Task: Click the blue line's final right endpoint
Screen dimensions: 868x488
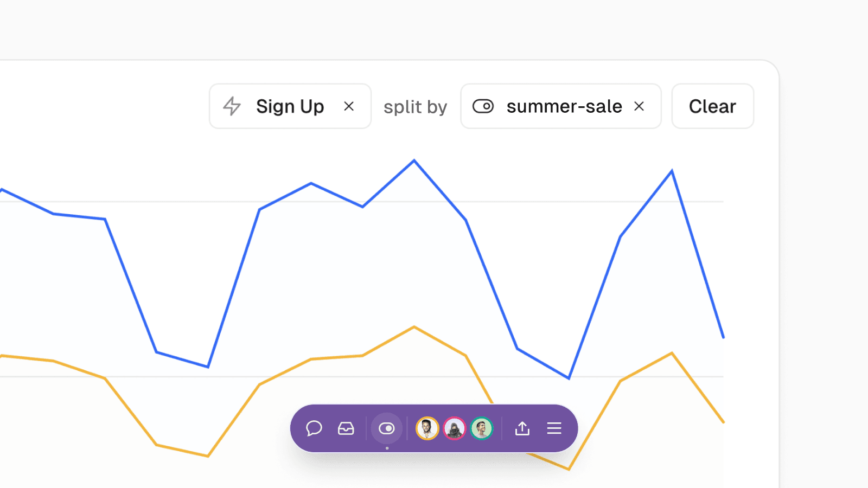Action: click(723, 337)
